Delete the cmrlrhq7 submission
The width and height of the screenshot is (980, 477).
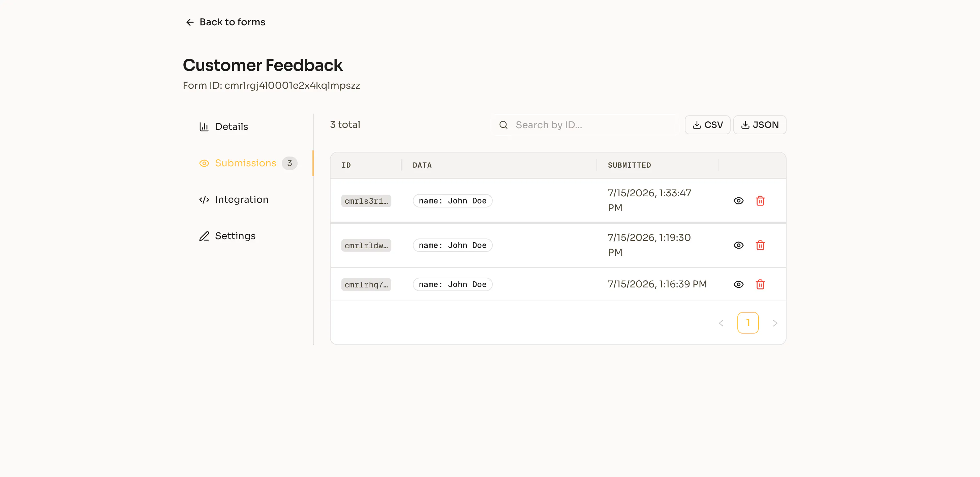[760, 284]
